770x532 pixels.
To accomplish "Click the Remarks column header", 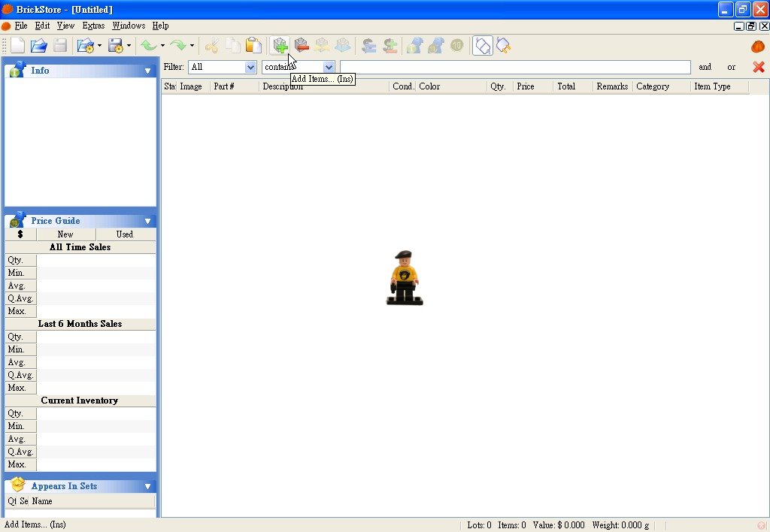I will (x=612, y=86).
